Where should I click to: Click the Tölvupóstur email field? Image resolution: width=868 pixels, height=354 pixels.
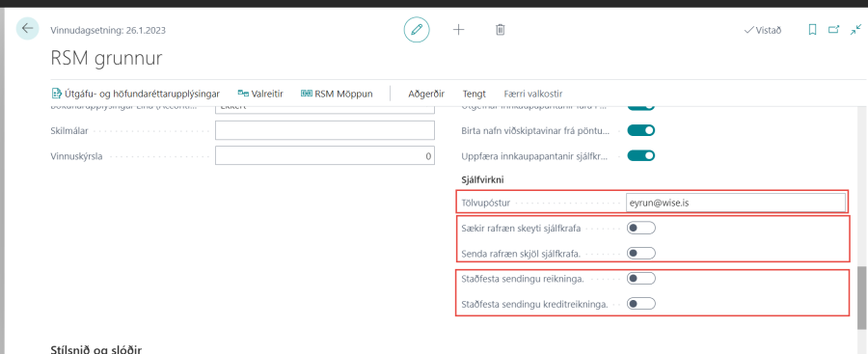[736, 203]
